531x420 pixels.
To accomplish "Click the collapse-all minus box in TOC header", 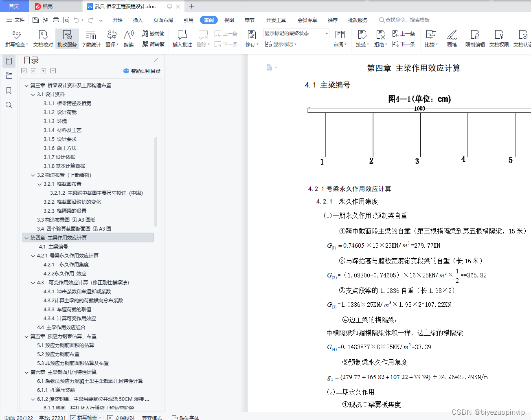I will 53,71.
